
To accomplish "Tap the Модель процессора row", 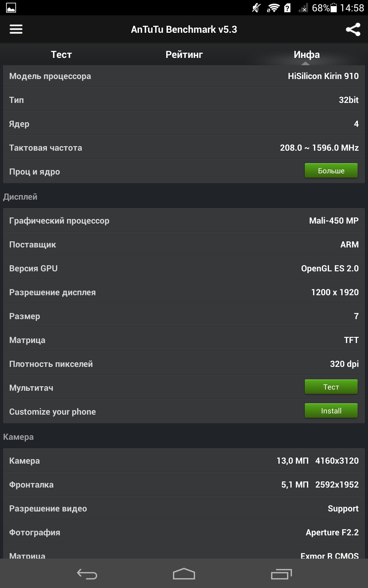I will point(184,76).
